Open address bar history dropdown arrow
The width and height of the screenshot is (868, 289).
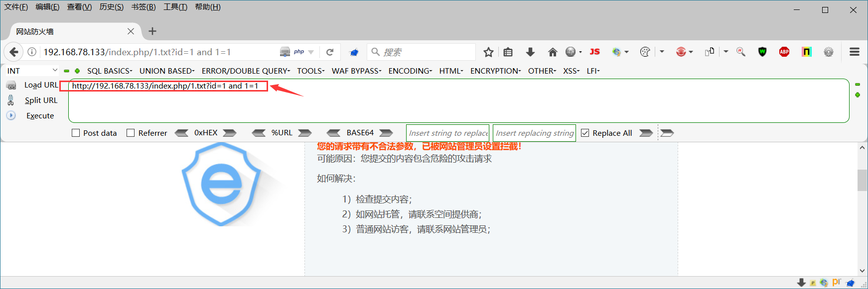(x=311, y=52)
